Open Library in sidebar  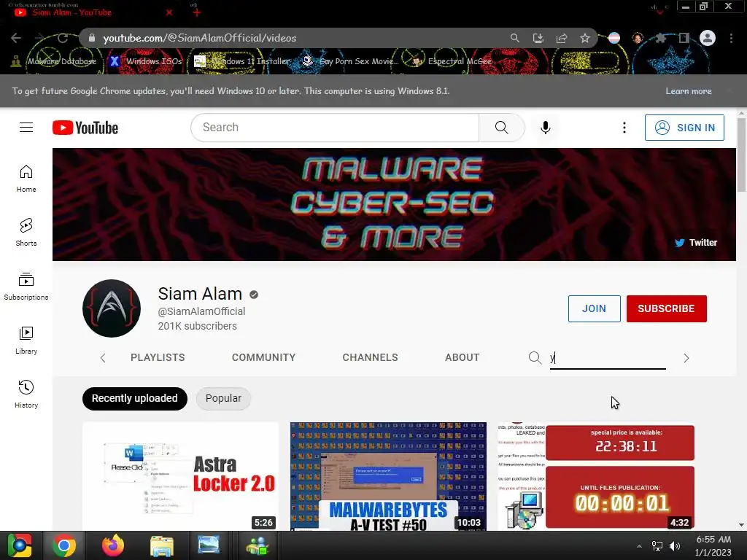[26, 340]
